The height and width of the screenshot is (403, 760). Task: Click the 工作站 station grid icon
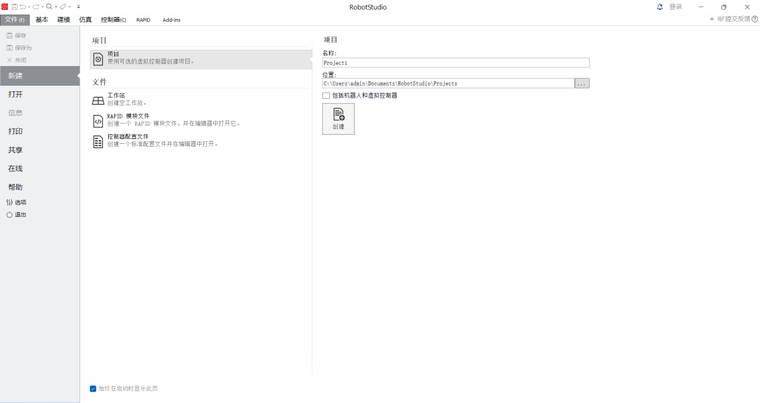(98, 100)
